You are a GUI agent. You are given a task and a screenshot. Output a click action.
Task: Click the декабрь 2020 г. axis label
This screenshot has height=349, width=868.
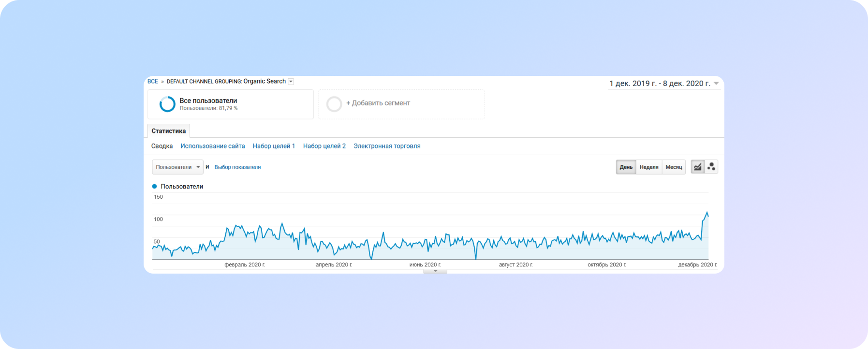pos(697,265)
